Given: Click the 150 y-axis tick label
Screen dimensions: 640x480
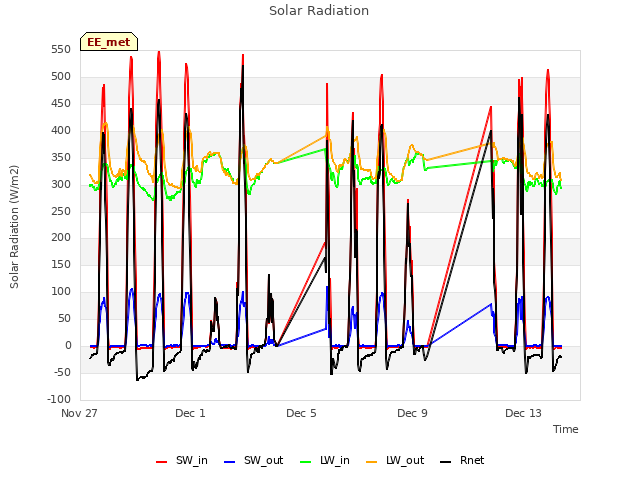Looking at the screenshot, I should pyautogui.click(x=61, y=264).
